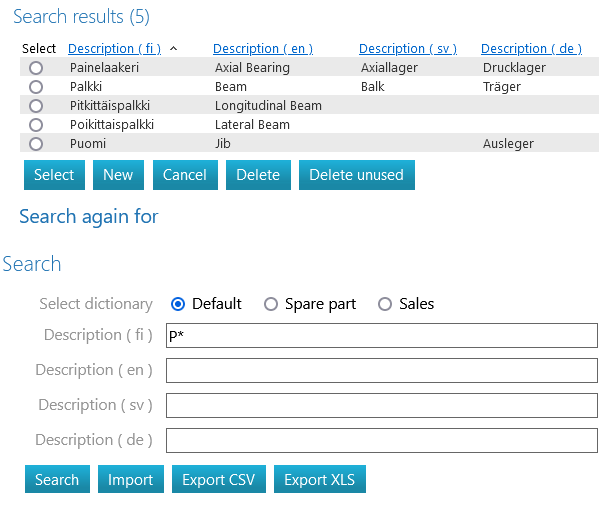Export results with Export CSV
Screen dimensions: 612x505
coord(218,480)
